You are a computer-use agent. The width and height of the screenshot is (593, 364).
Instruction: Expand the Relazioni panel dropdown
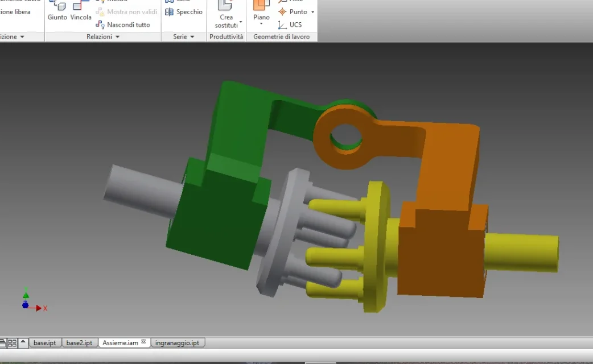pyautogui.click(x=118, y=36)
